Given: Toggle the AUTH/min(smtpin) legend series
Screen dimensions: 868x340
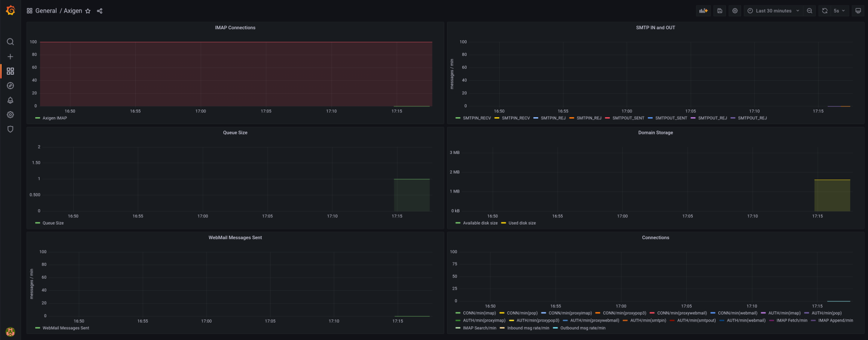Looking at the screenshot, I should pyautogui.click(x=648, y=320).
